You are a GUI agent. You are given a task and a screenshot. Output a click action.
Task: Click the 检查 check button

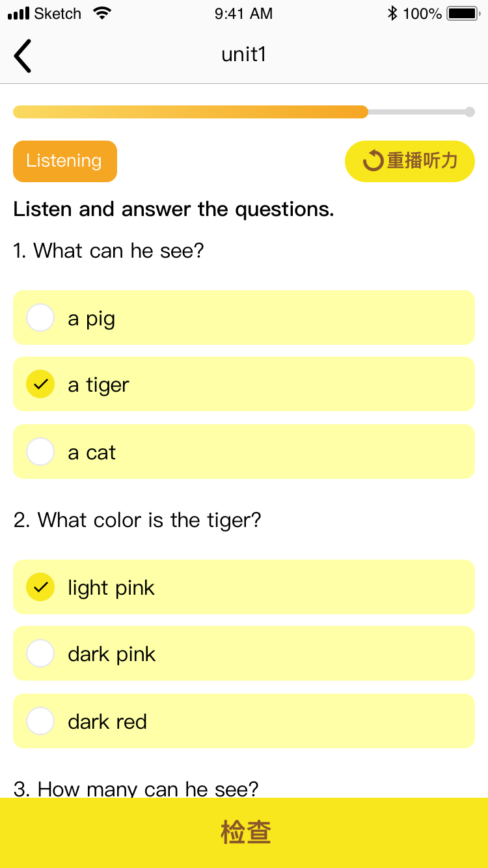pyautogui.click(x=244, y=833)
